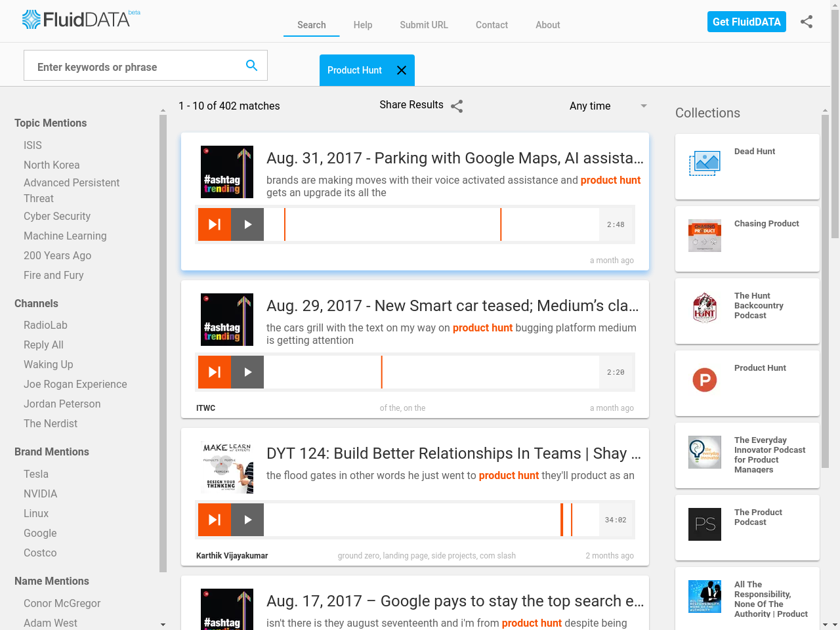This screenshot has height=630, width=840.
Task: Remove the Product Hunt filter tag
Action: (402, 70)
